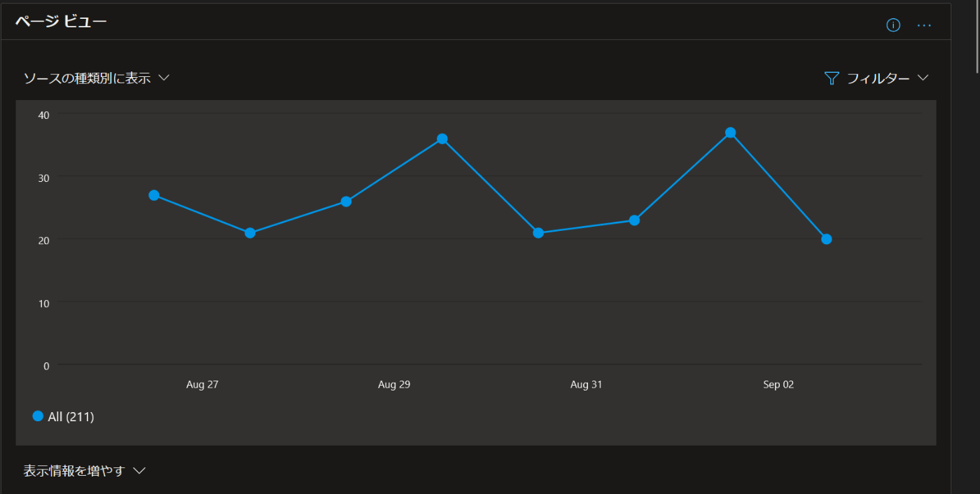This screenshot has width=980, height=494.
Task: Toggle the All (211) legend entry
Action: pyautogui.click(x=64, y=416)
